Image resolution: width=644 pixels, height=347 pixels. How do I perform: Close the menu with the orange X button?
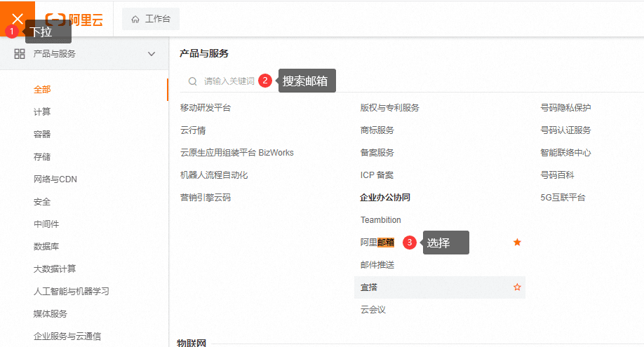point(18,18)
